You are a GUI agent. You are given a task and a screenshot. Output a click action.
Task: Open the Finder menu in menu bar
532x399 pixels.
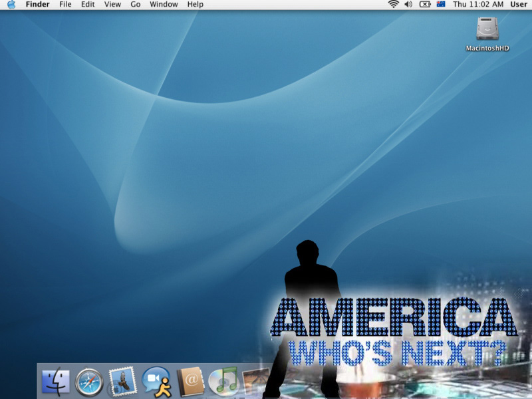coord(38,5)
